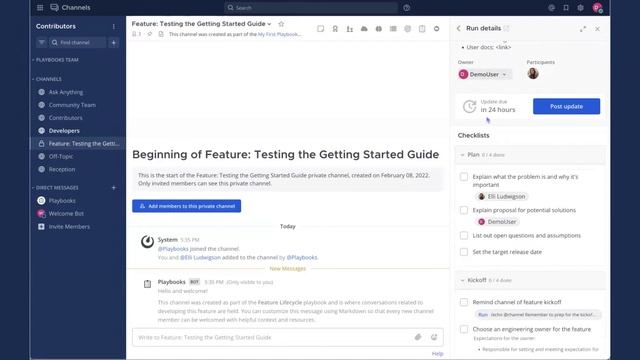Click the participant avatar thumbnail

click(533, 73)
